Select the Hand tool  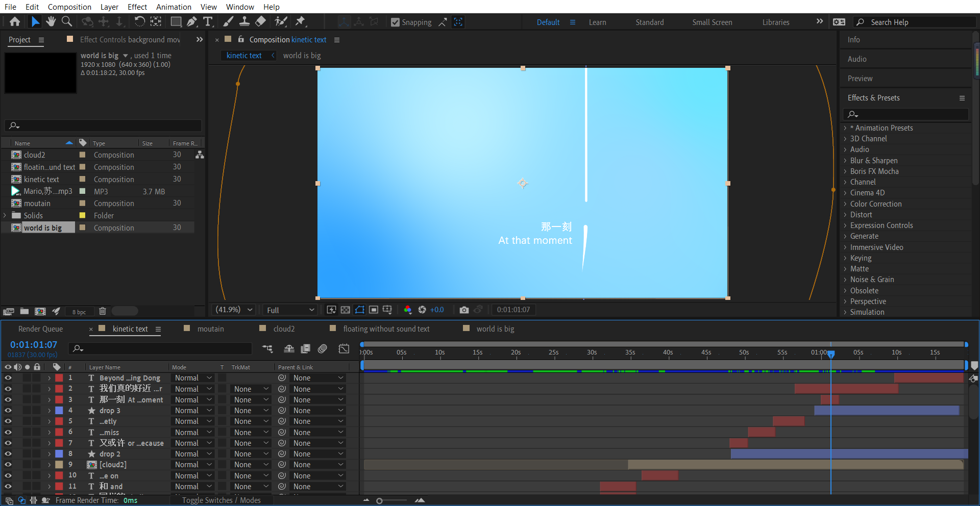point(51,21)
